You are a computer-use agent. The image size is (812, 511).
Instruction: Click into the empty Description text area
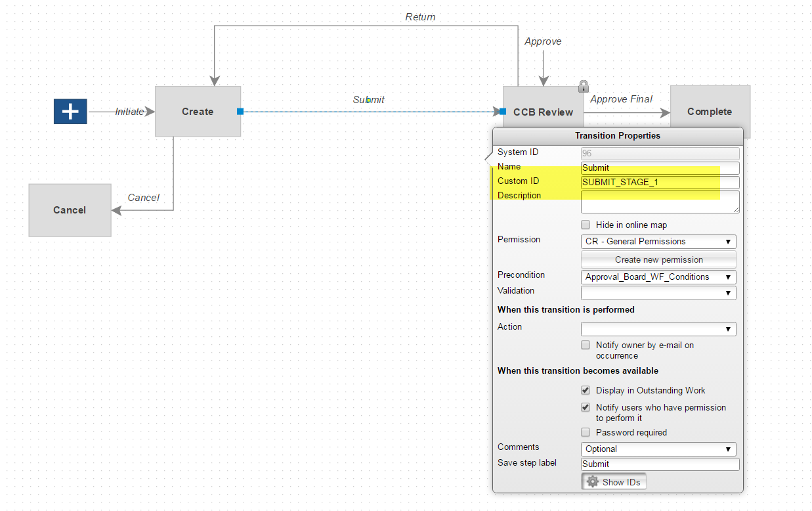pyautogui.click(x=660, y=201)
